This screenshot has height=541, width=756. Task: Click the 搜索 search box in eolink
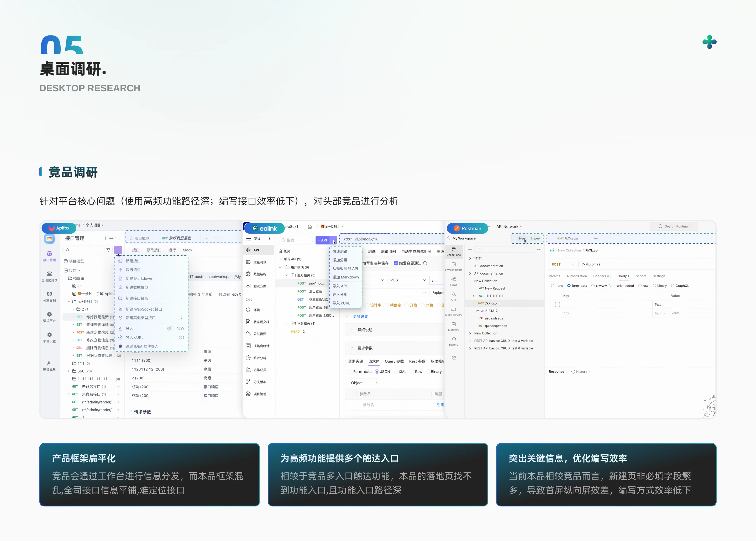(296, 240)
